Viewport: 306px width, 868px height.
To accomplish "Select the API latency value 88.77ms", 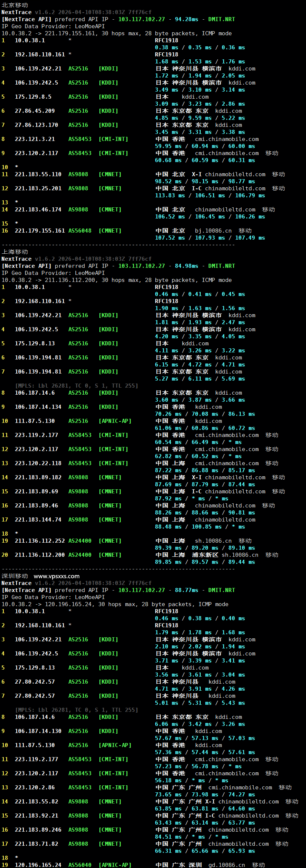I will pos(187,590).
